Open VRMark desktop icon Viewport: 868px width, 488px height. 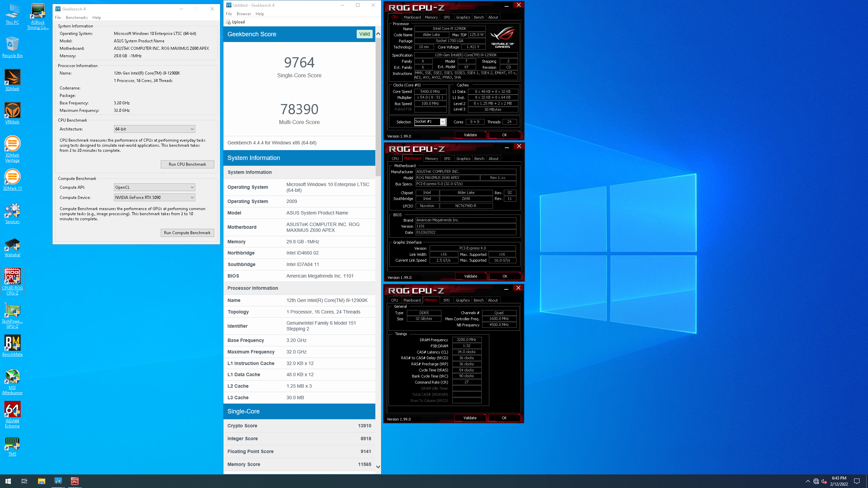click(12, 113)
